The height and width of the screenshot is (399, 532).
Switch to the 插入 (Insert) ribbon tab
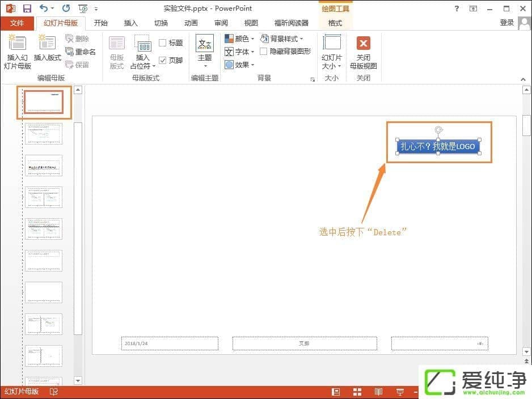[130, 23]
